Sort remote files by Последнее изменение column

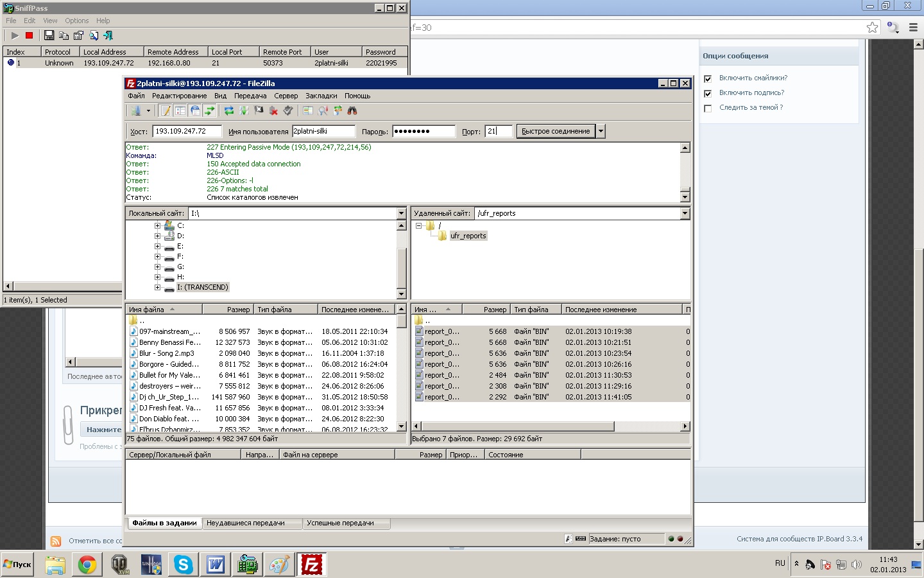(622, 310)
